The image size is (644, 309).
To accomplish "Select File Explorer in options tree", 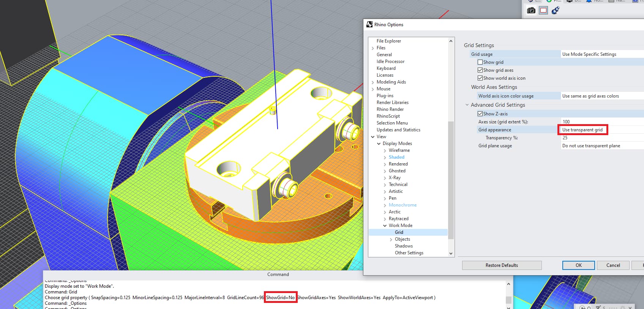I will coord(388,41).
